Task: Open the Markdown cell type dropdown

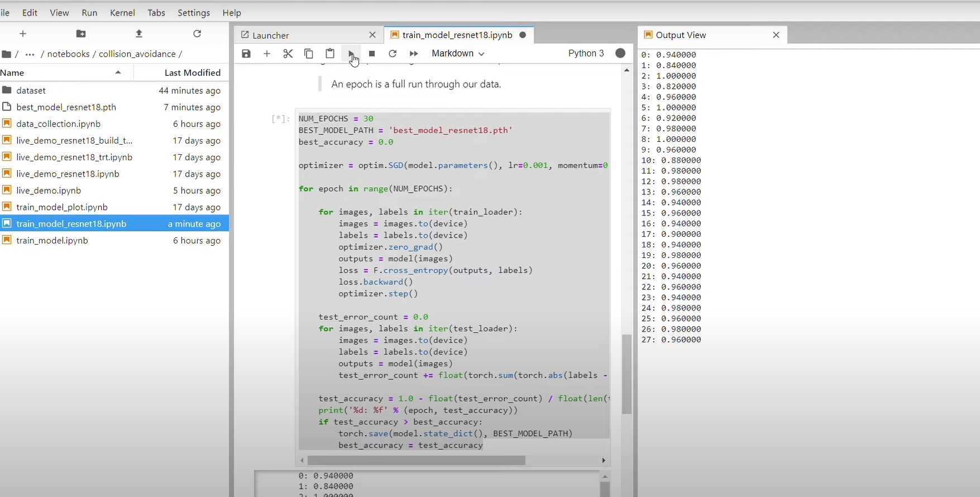Action: 457,54
